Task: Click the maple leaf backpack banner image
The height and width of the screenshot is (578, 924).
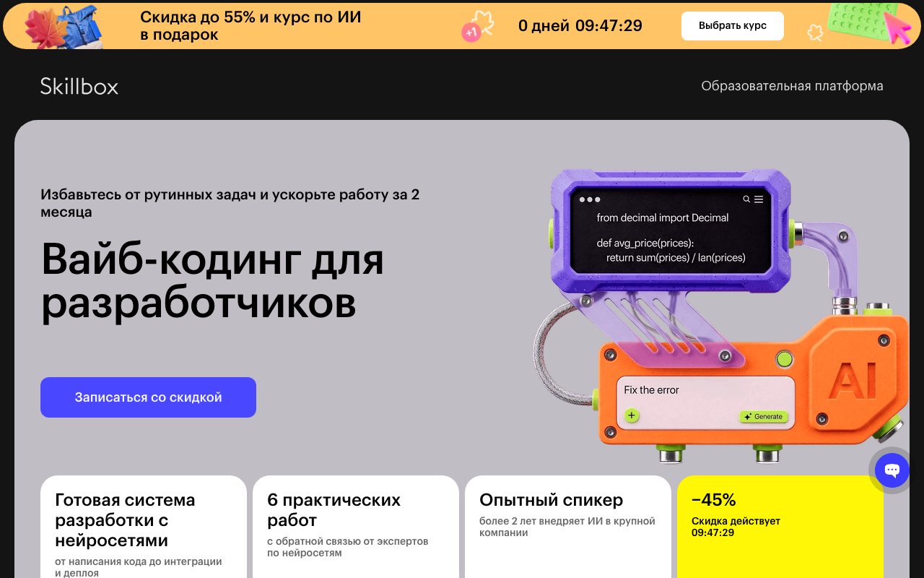Action: [x=64, y=27]
